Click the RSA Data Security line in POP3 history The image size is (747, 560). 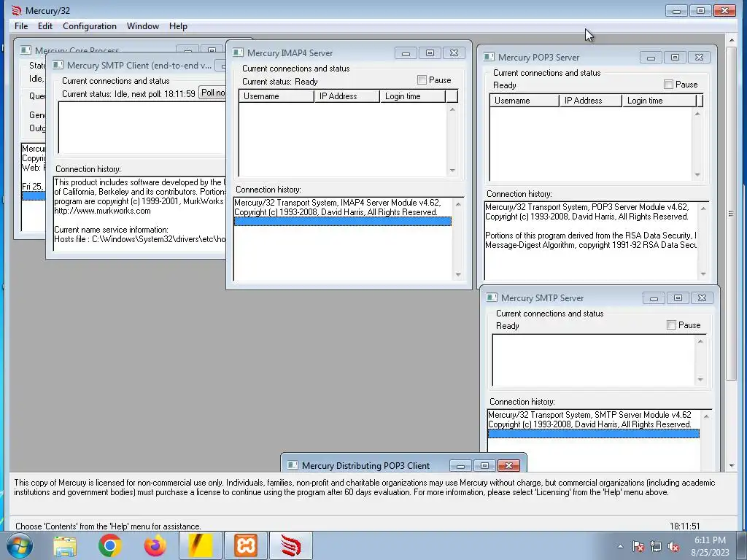[590, 236]
